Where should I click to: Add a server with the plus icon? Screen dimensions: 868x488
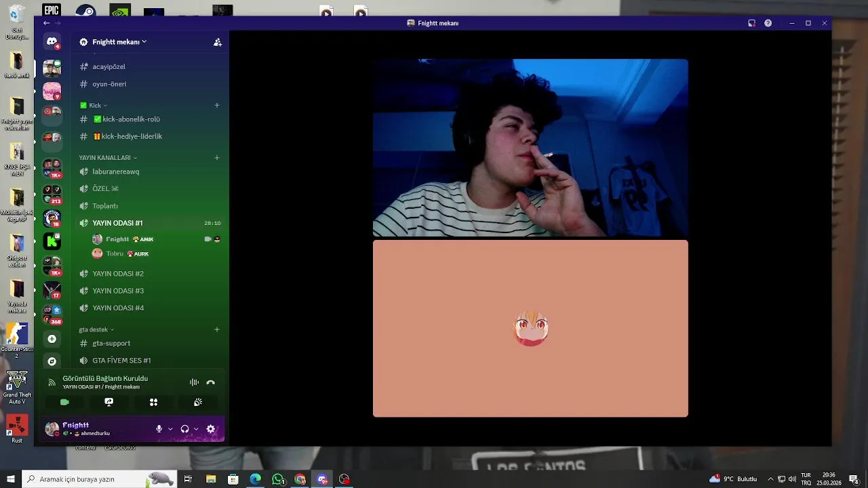(52, 338)
